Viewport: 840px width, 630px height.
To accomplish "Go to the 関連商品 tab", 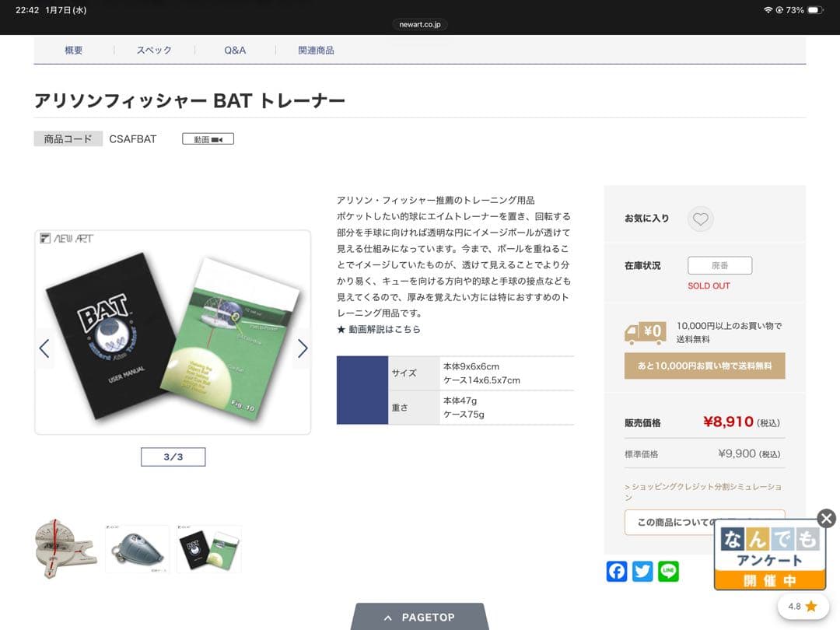I will 316,51.
